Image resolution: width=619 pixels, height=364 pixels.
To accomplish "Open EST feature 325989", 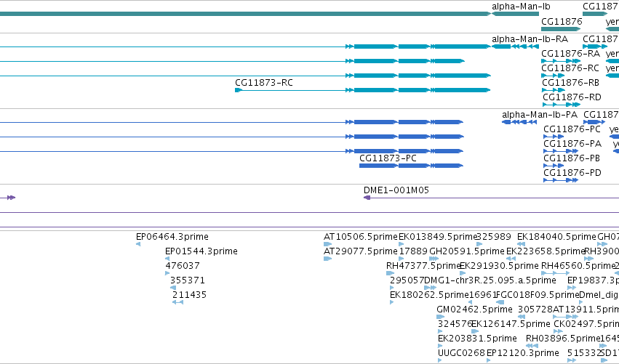I will [479, 244].
